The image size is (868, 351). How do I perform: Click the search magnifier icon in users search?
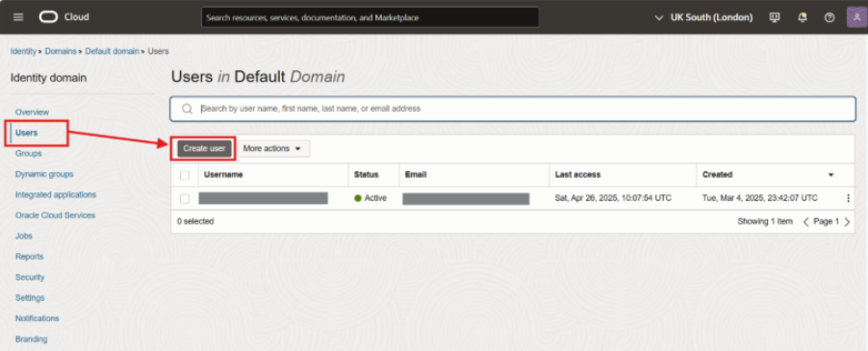coord(187,109)
